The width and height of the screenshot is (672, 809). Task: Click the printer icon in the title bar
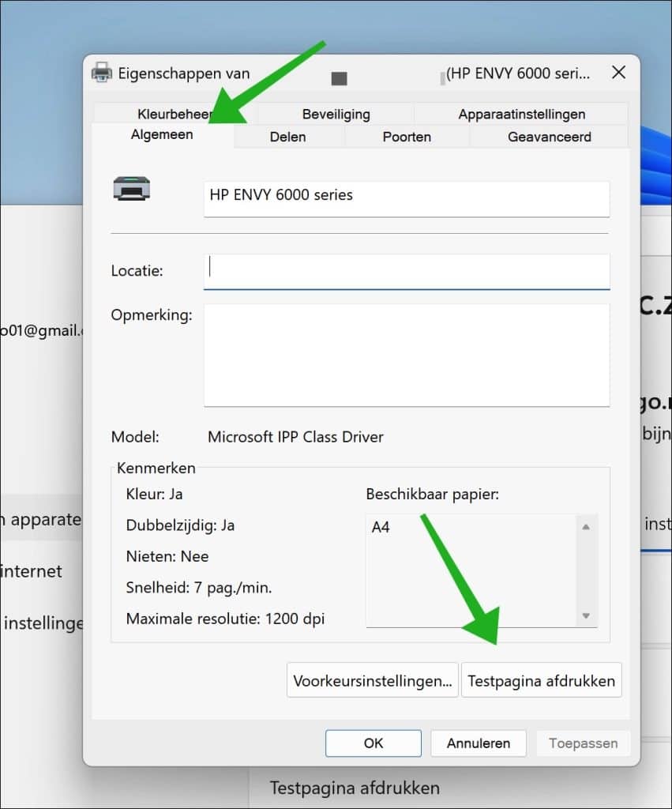coord(102,73)
